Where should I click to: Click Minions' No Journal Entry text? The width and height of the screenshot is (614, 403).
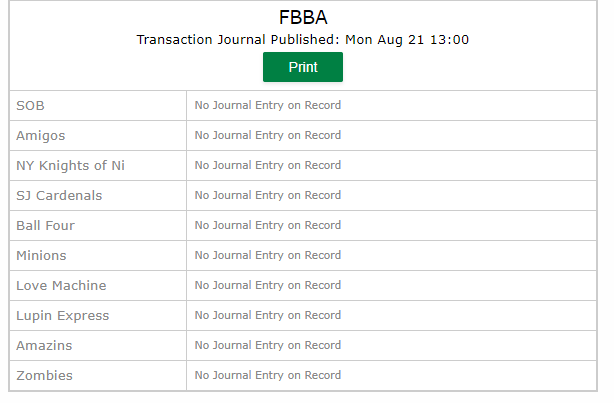268,255
